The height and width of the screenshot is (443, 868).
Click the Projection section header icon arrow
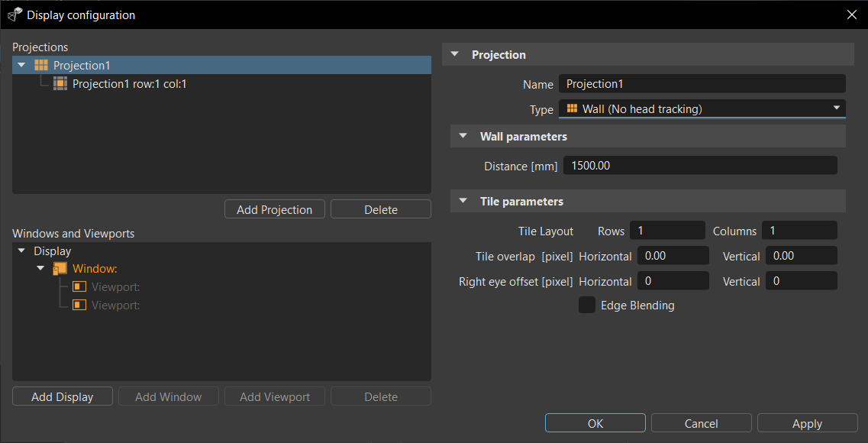click(x=455, y=54)
